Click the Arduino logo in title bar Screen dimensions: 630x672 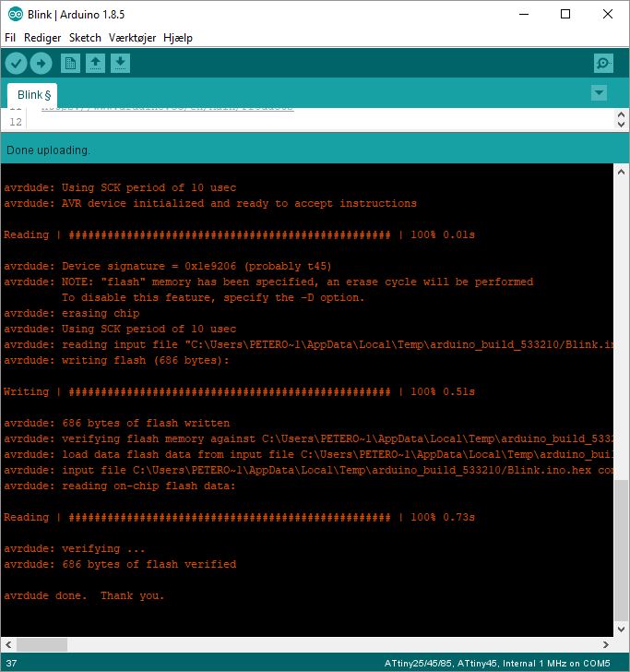click(x=15, y=14)
